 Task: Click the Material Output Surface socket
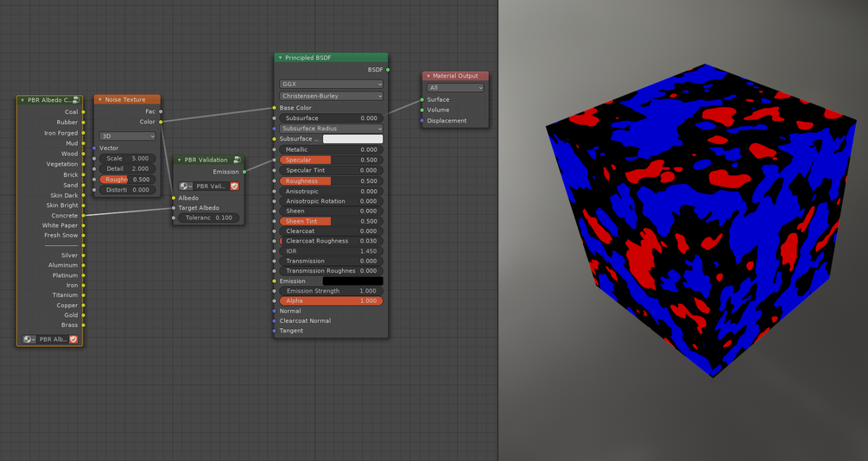pos(421,99)
